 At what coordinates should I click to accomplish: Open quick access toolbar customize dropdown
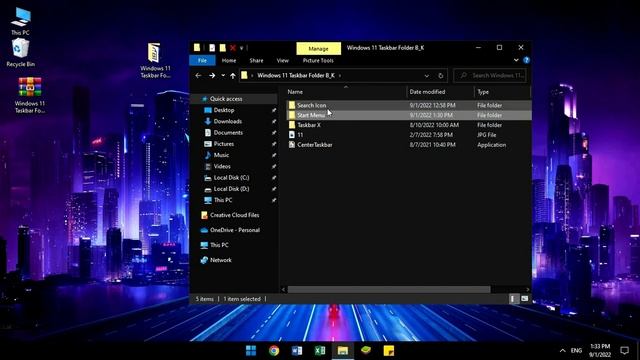(x=242, y=48)
